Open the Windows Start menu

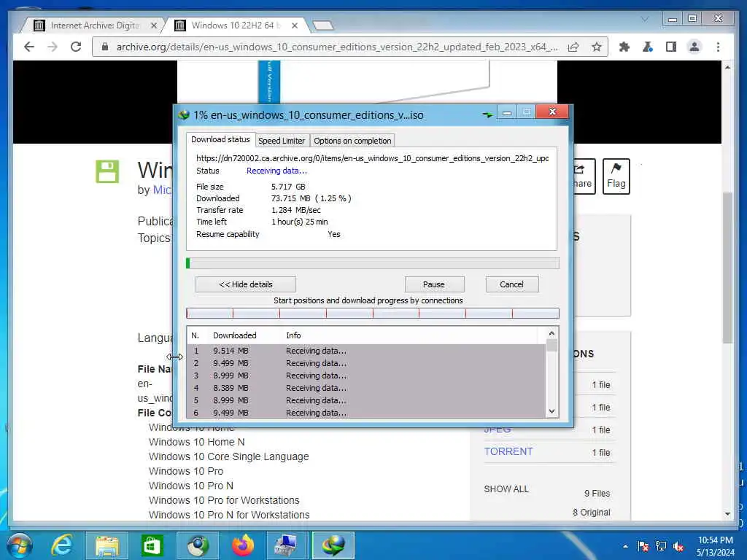(x=19, y=545)
